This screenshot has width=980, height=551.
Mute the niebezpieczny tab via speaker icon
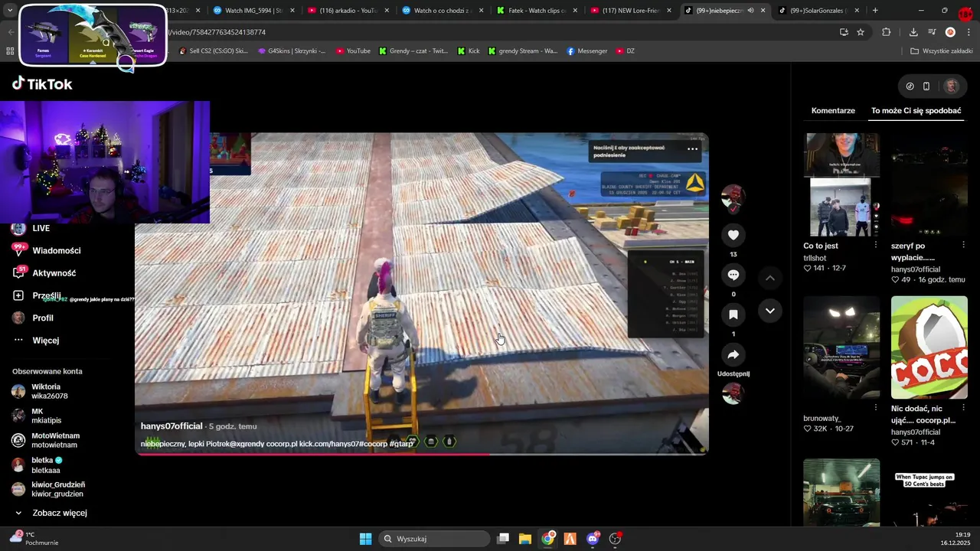click(x=750, y=11)
